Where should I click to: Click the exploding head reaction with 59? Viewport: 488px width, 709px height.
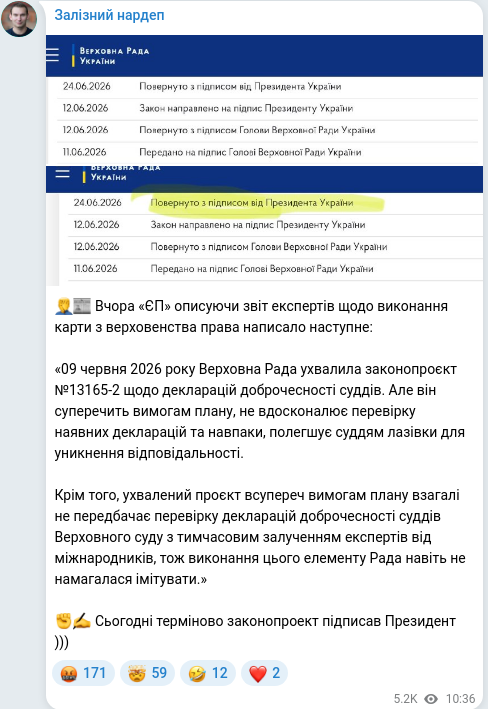pyautogui.click(x=147, y=673)
